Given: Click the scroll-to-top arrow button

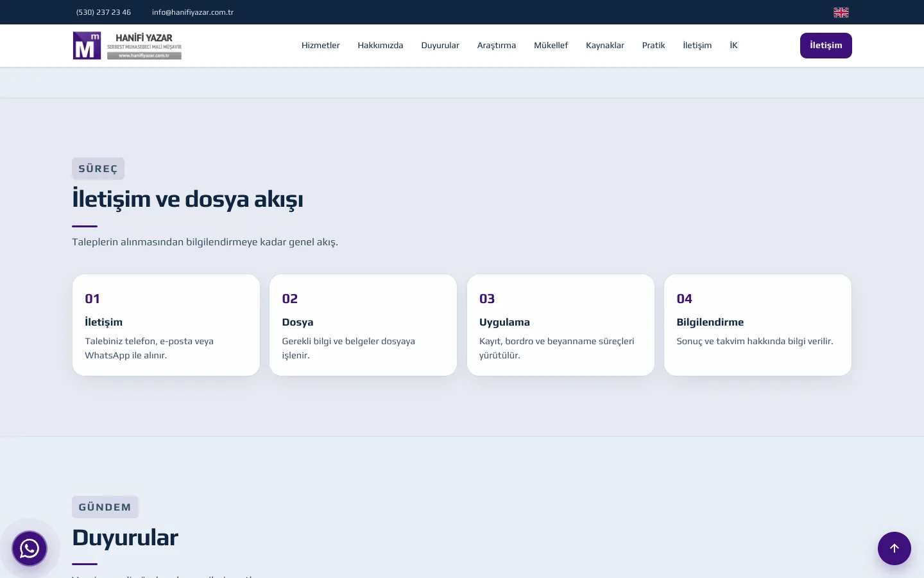Looking at the screenshot, I should (894, 548).
